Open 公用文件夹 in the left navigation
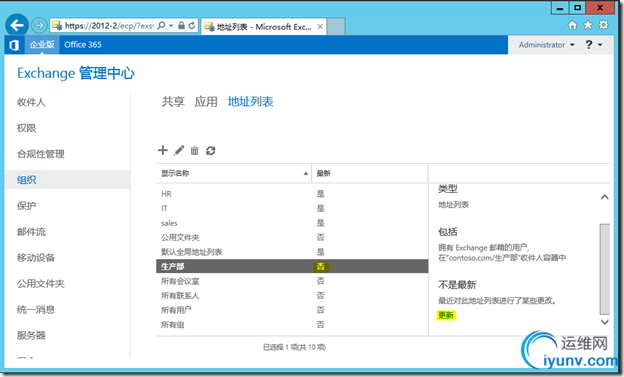This screenshot has width=624, height=377. pos(41,283)
